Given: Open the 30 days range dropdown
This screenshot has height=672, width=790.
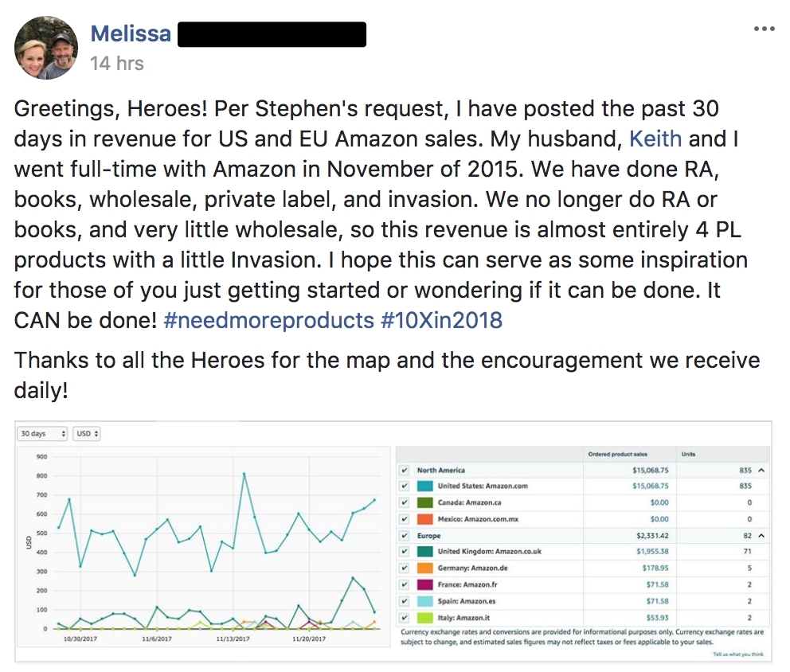Looking at the screenshot, I should [44, 434].
